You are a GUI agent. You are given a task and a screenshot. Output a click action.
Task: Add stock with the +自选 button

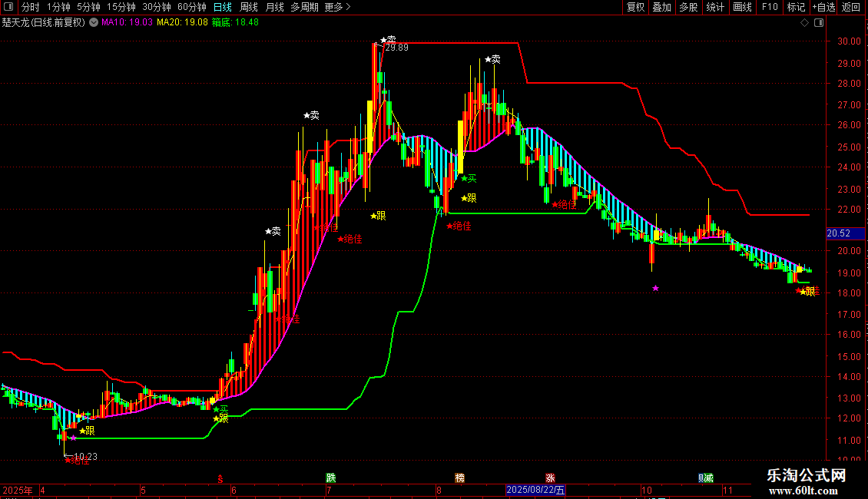coord(823,7)
